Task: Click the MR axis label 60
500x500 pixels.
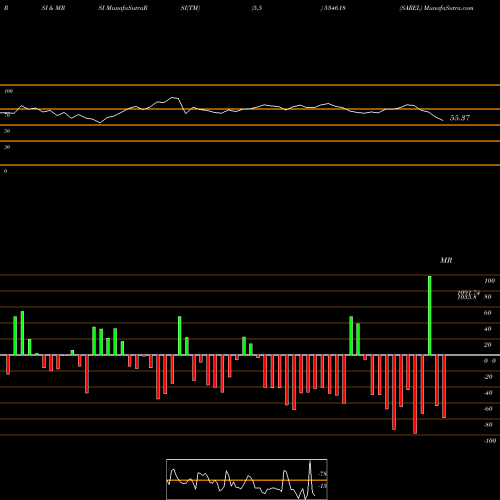Action: 488,313
